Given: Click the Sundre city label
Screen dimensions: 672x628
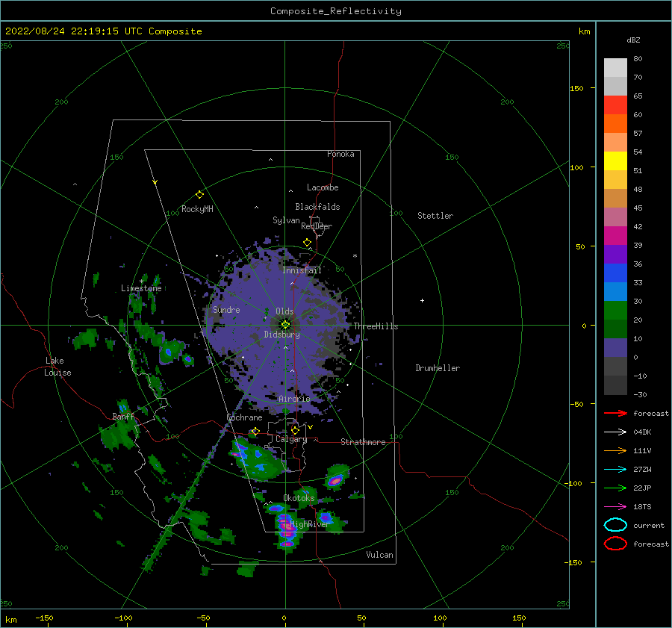Looking at the screenshot, I should (x=226, y=310).
